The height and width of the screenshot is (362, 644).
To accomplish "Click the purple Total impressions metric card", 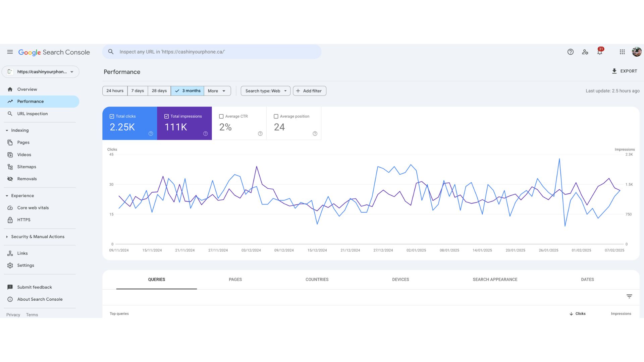I will point(184,123).
